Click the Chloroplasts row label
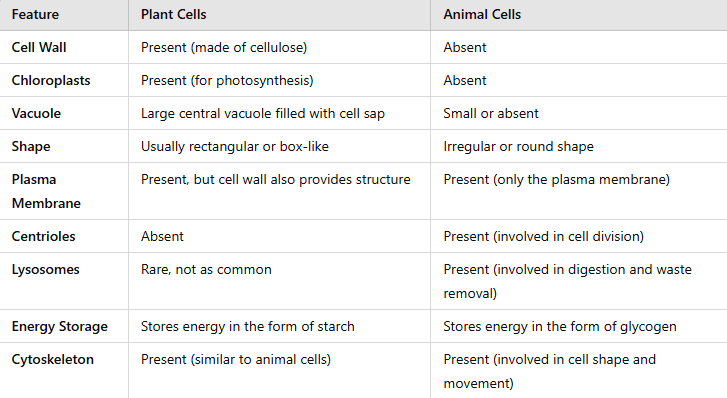Screen dimensions: 727x398 [51, 80]
